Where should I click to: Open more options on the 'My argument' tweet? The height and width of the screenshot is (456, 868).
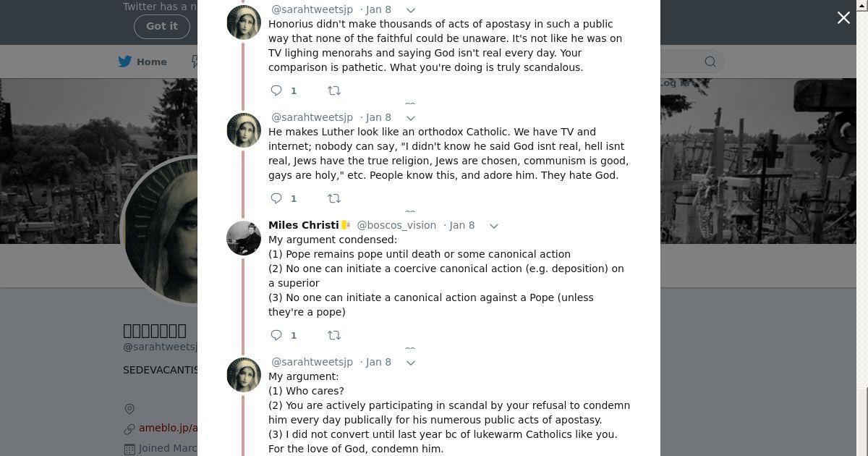click(x=411, y=363)
